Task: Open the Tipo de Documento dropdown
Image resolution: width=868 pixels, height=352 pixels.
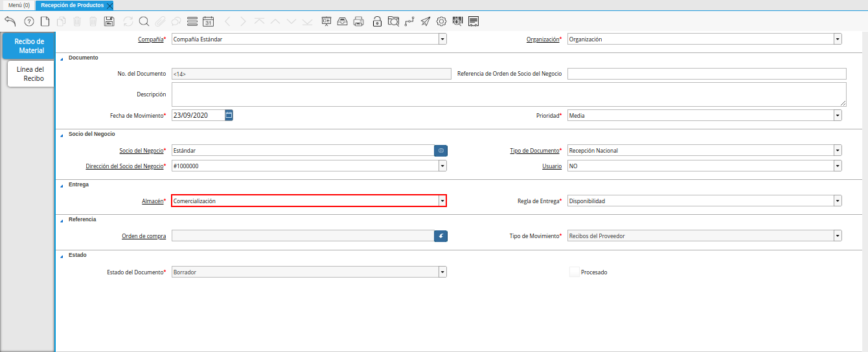Action: 838,151
